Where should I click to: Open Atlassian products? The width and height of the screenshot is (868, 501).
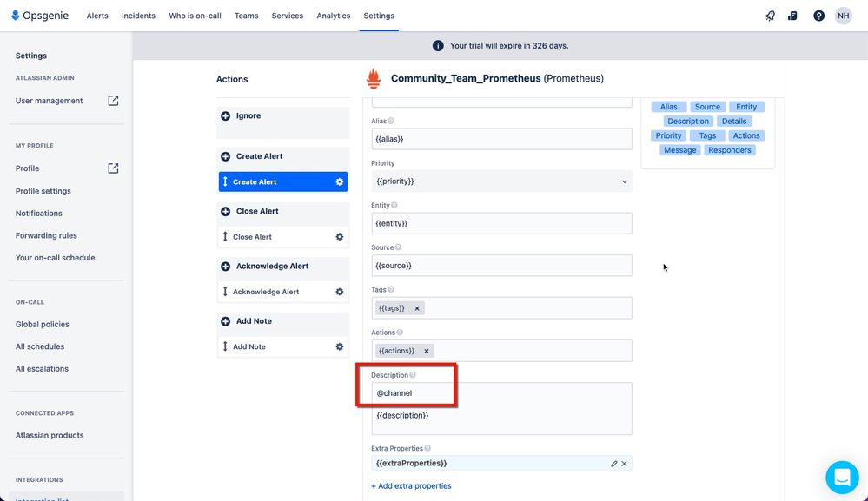pyautogui.click(x=50, y=436)
